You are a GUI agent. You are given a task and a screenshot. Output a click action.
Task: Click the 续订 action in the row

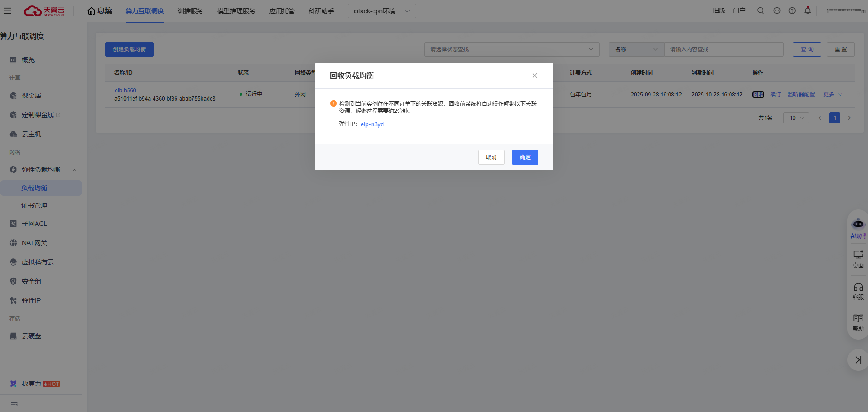776,95
